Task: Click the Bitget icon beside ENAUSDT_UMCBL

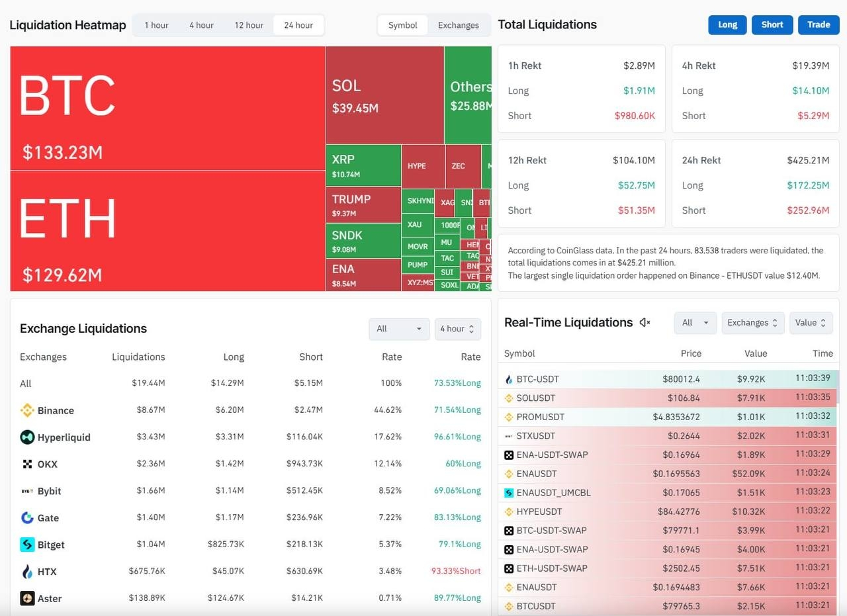Action: 509,492
